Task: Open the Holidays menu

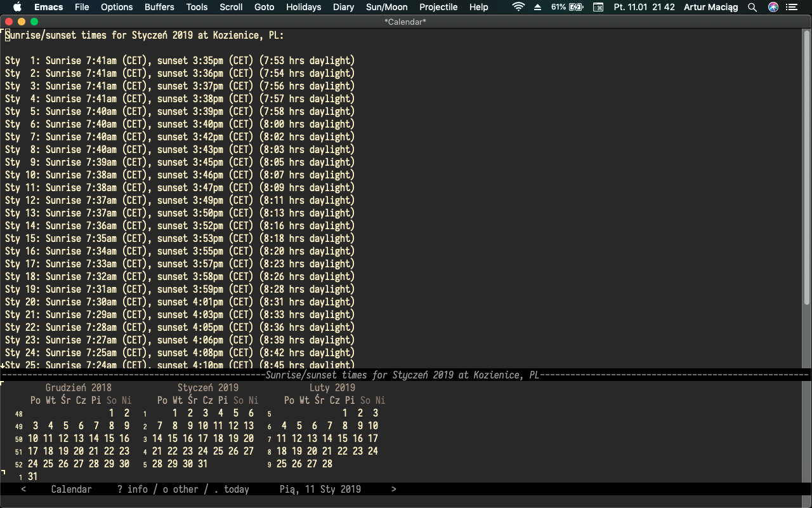Action: (303, 7)
